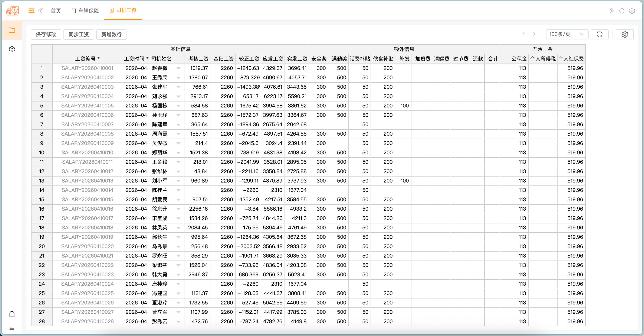Image resolution: width=644 pixels, height=336 pixels.
Task: Select the 考核工资 cell for 陈桂兰
Action: point(197,190)
